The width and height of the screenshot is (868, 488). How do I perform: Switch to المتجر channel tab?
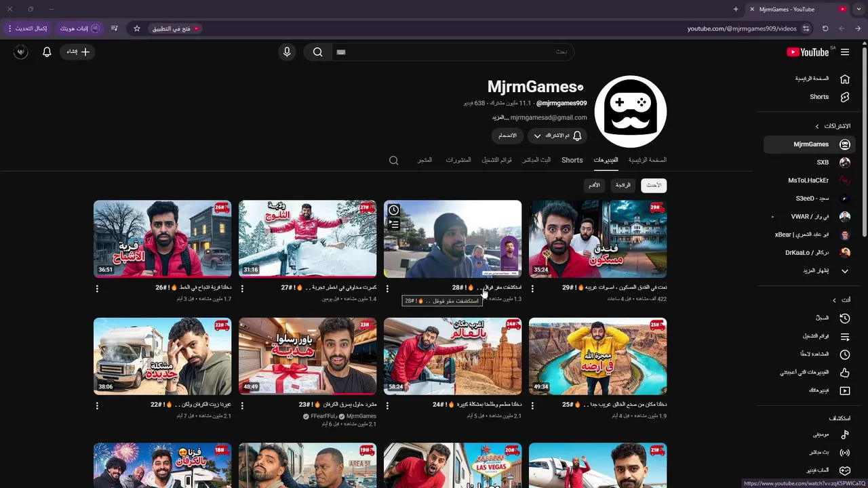(x=425, y=160)
